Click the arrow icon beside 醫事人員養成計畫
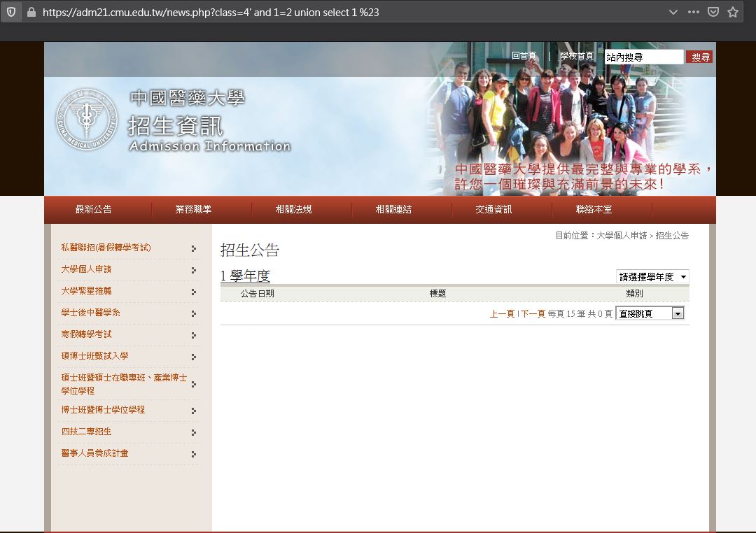The width and height of the screenshot is (756, 533). pos(194,454)
